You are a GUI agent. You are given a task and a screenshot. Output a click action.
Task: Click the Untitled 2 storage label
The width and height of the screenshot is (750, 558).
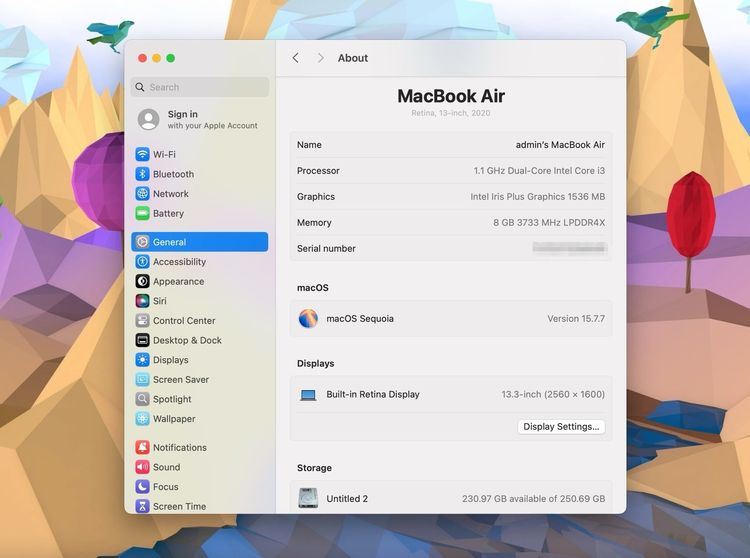pyautogui.click(x=347, y=499)
